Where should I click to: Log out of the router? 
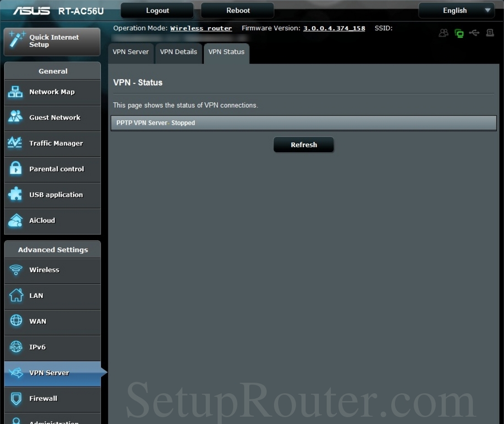coord(157,10)
